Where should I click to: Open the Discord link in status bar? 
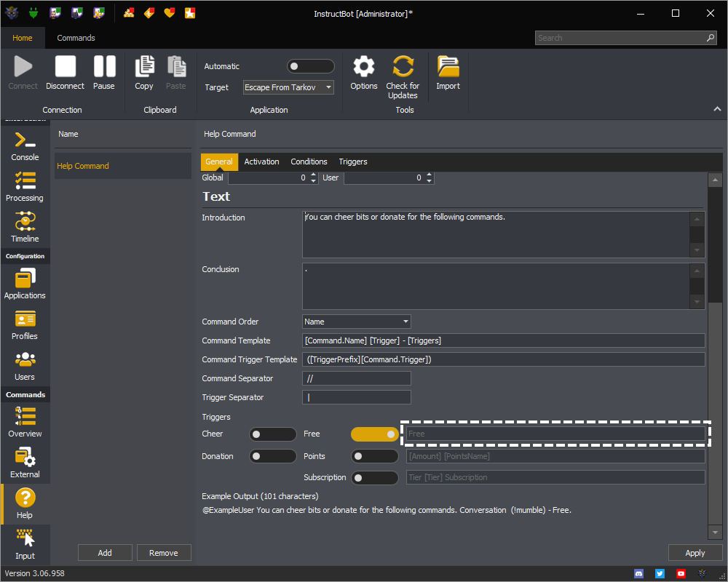click(x=639, y=574)
